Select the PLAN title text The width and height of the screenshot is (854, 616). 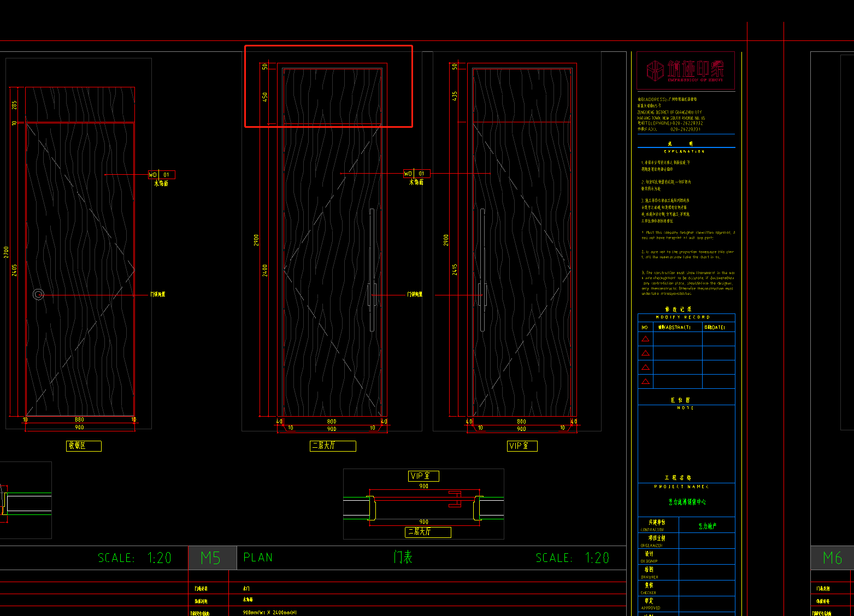[258, 558]
